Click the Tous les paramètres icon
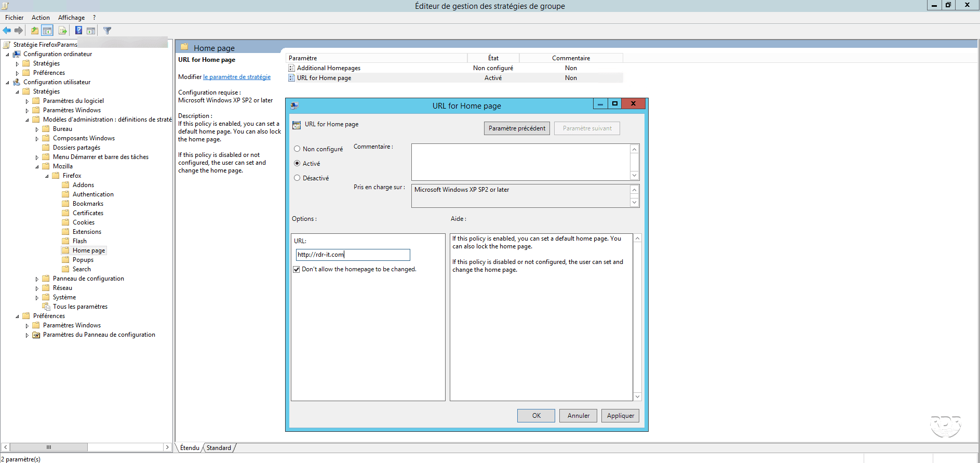 (46, 307)
